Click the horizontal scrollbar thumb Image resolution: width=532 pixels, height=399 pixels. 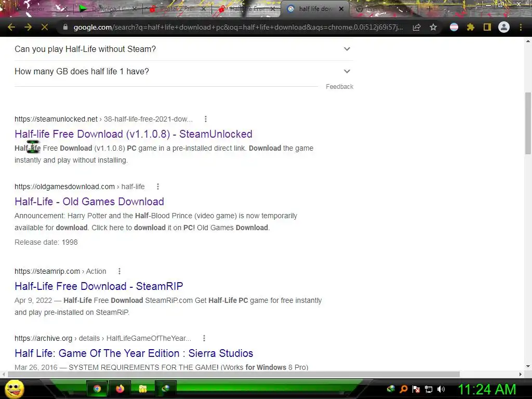tap(233, 374)
